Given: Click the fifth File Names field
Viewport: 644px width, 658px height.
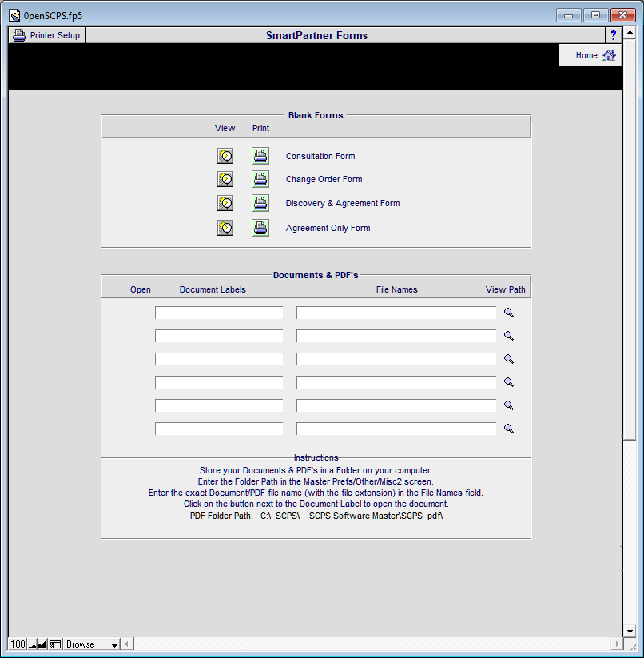Looking at the screenshot, I should pyautogui.click(x=396, y=405).
